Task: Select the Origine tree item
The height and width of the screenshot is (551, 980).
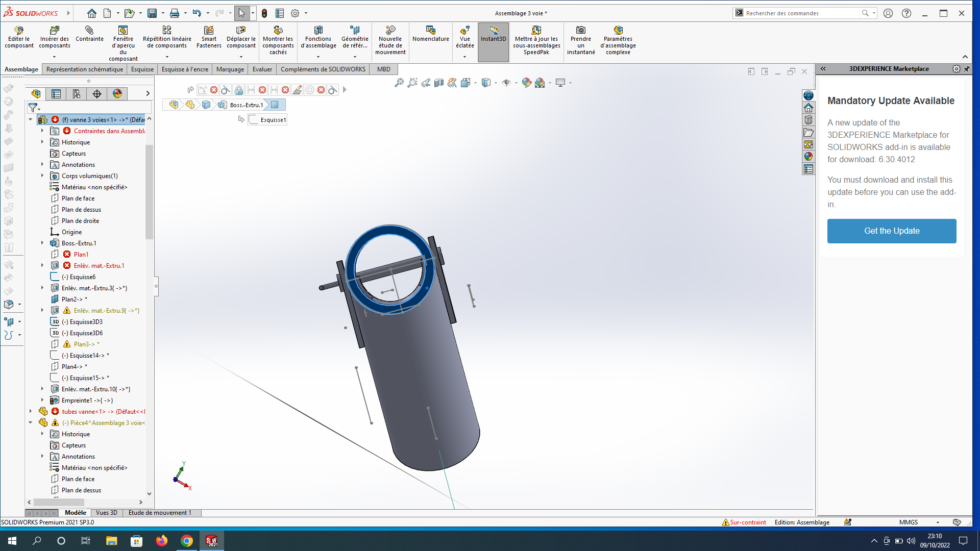Action: point(71,232)
